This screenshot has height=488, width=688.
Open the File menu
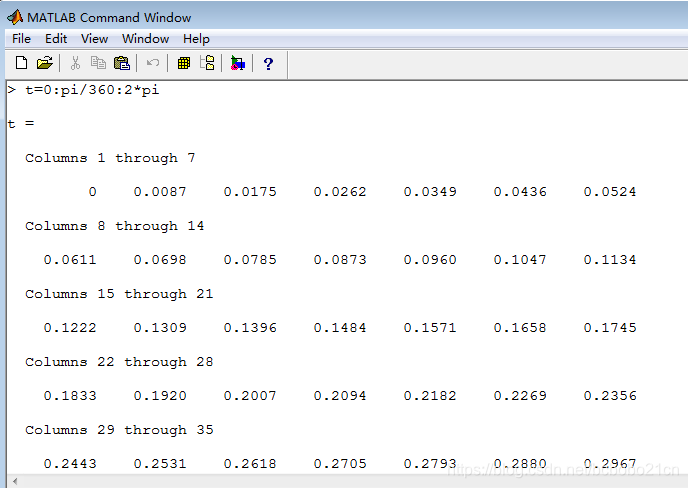pyautogui.click(x=21, y=39)
